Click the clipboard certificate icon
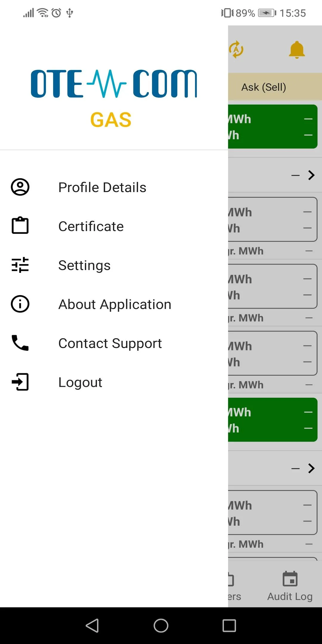Image resolution: width=322 pixels, height=644 pixels. pyautogui.click(x=20, y=225)
